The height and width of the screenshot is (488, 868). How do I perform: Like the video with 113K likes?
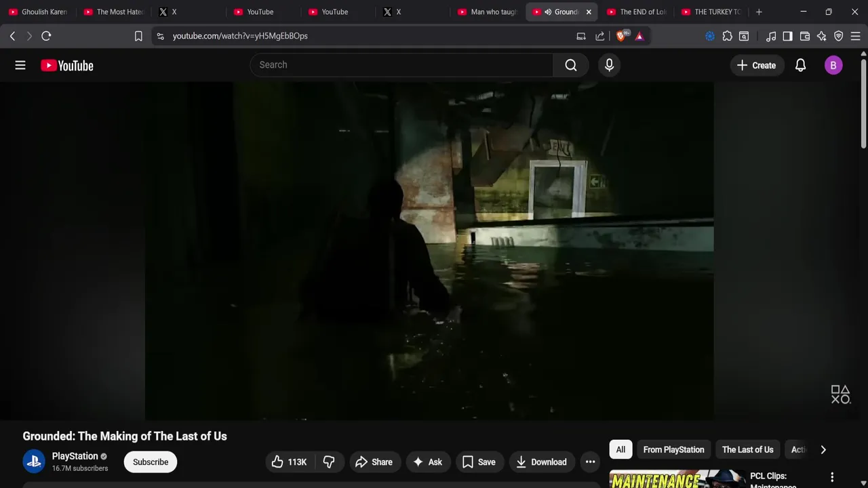coord(290,462)
